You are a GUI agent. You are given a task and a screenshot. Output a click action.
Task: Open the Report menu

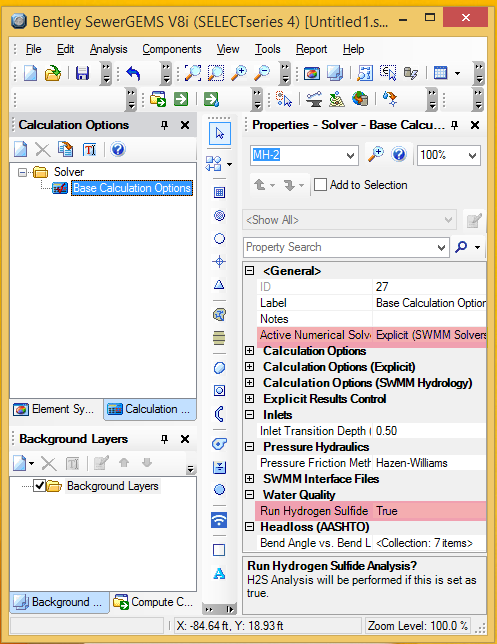click(x=311, y=49)
